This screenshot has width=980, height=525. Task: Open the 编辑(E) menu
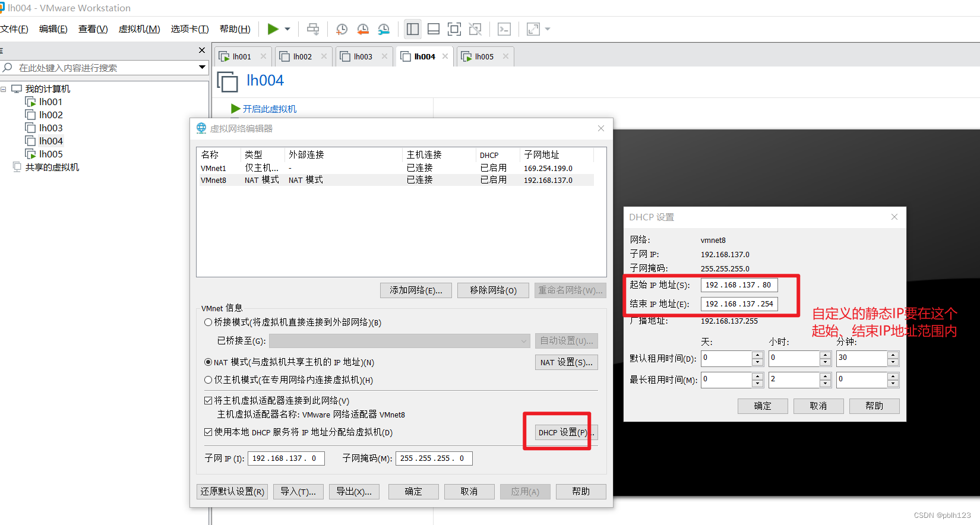(53, 29)
